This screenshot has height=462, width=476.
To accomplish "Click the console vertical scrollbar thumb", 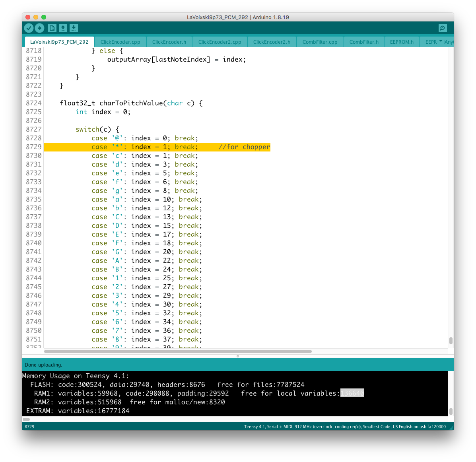I will 451,412.
